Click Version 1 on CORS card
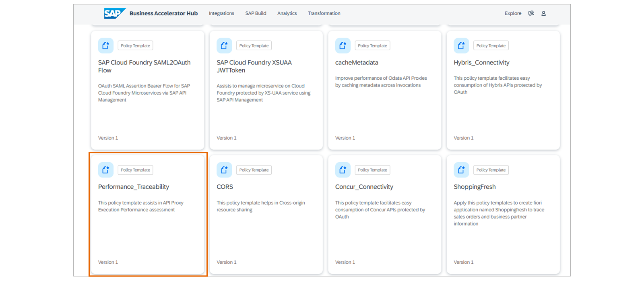This screenshot has width=644, height=281. (227, 262)
